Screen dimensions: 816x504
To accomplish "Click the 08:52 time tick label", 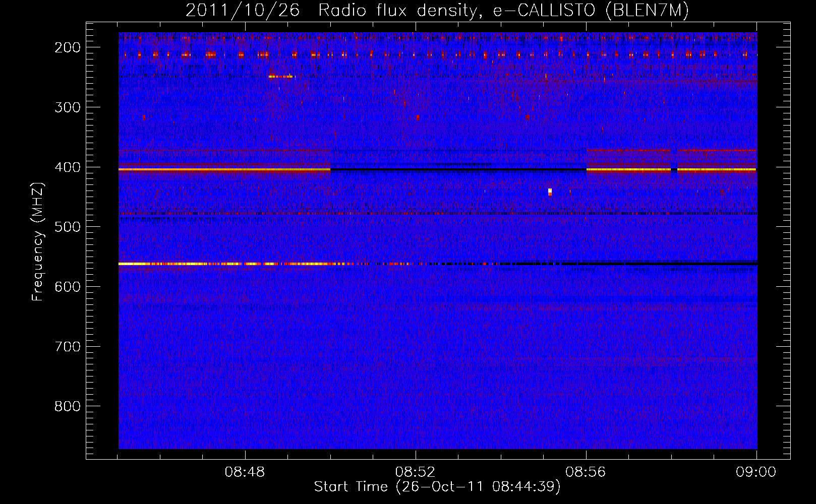I will [416, 472].
